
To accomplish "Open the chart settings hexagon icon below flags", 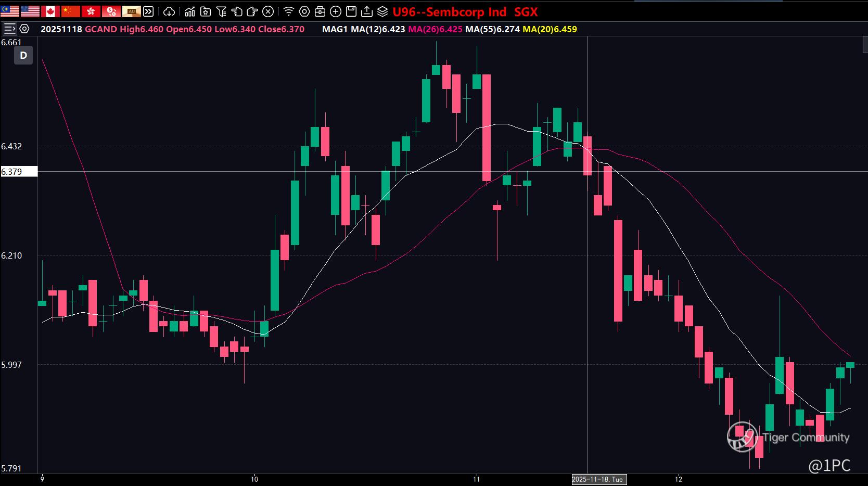I will tap(24, 29).
